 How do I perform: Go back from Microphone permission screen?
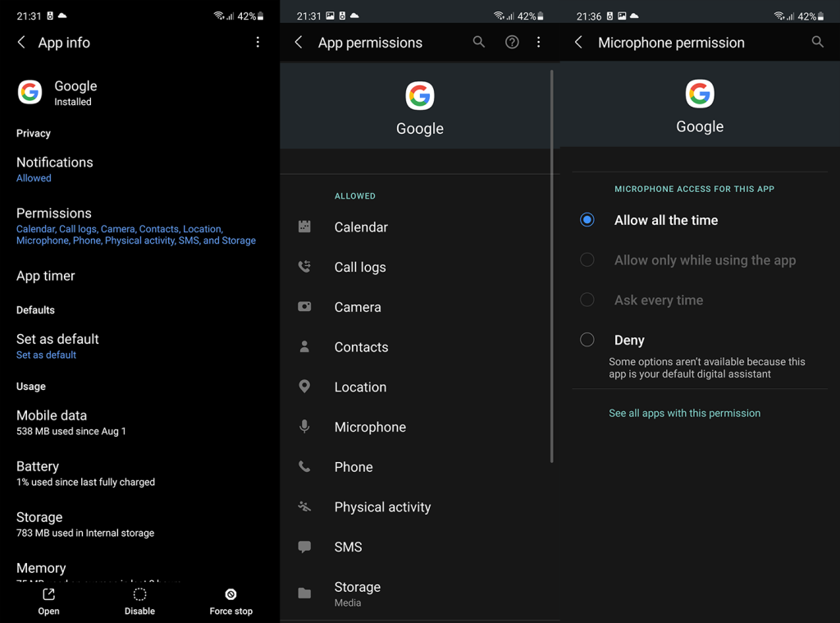(x=578, y=43)
